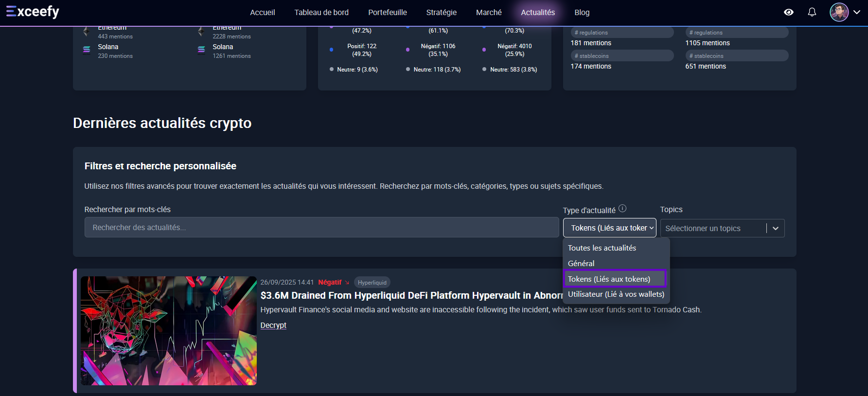Open the Portefeuille tab
This screenshot has width=868, height=396.
[388, 12]
